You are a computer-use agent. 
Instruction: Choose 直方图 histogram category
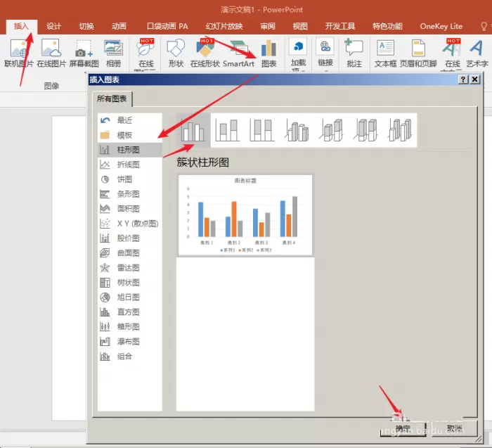tap(130, 312)
